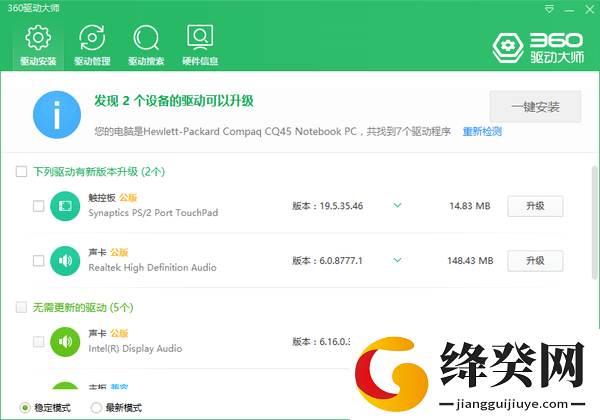Expand version dropdown for 6.0.8777.1
The height and width of the screenshot is (420, 600).
coord(398,260)
